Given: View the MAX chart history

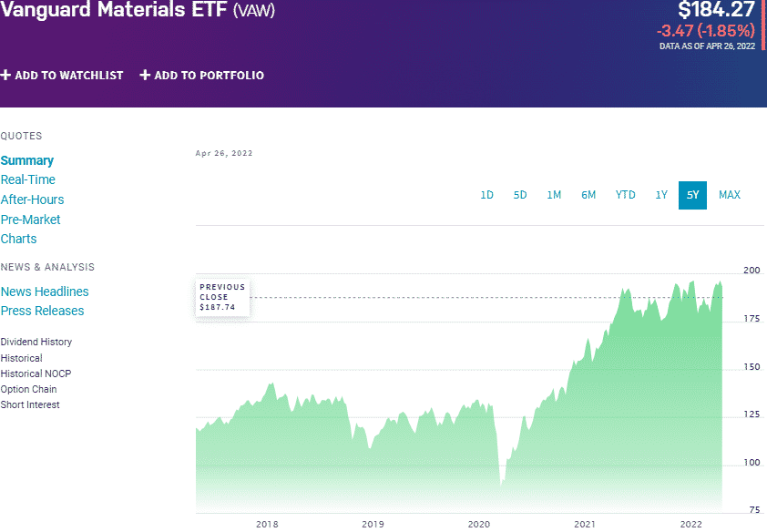Looking at the screenshot, I should 729,195.
